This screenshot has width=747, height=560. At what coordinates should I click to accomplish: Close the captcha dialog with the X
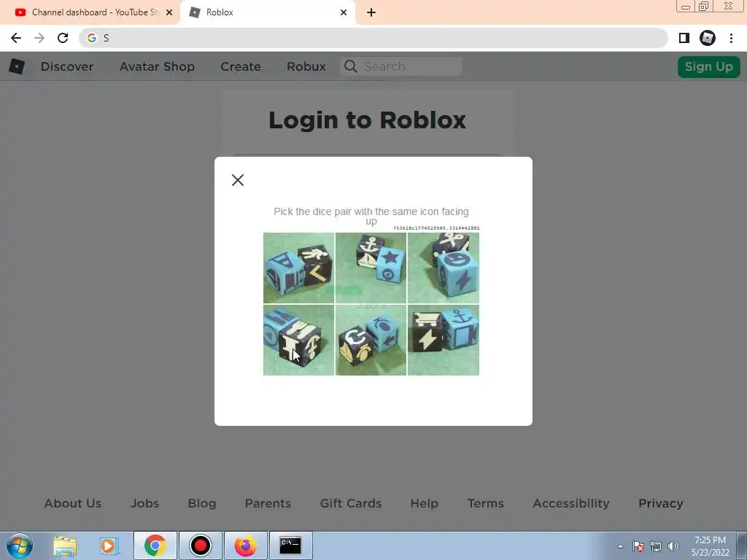(238, 180)
